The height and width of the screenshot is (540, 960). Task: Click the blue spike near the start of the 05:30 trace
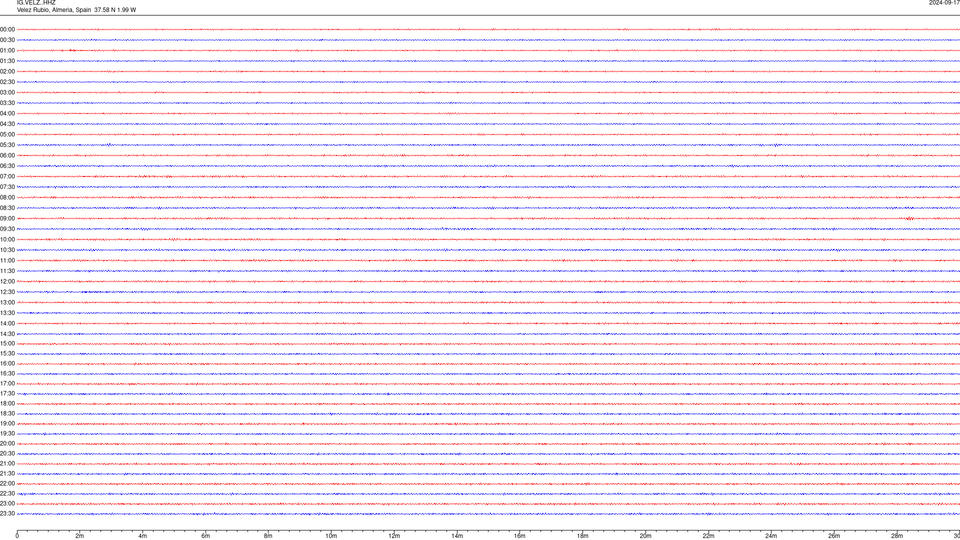pyautogui.click(x=109, y=145)
